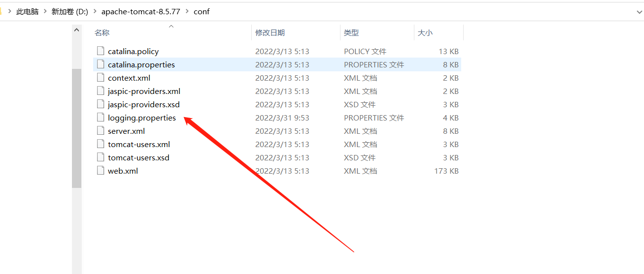
Task: Select file name server.xml
Action: pos(126,131)
